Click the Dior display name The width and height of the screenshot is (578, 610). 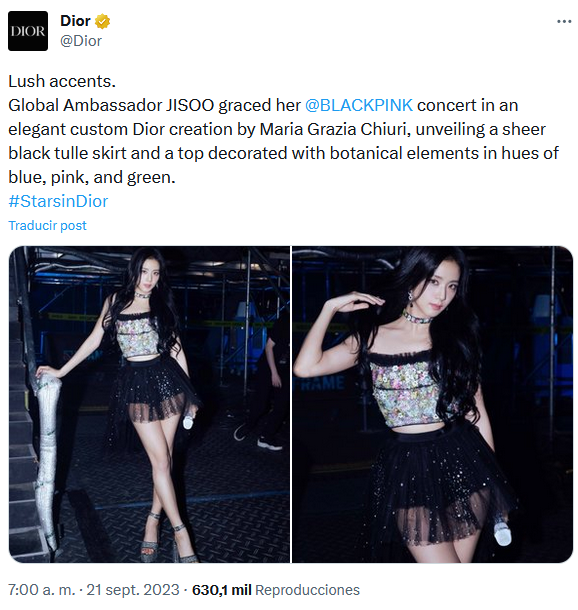[75, 21]
